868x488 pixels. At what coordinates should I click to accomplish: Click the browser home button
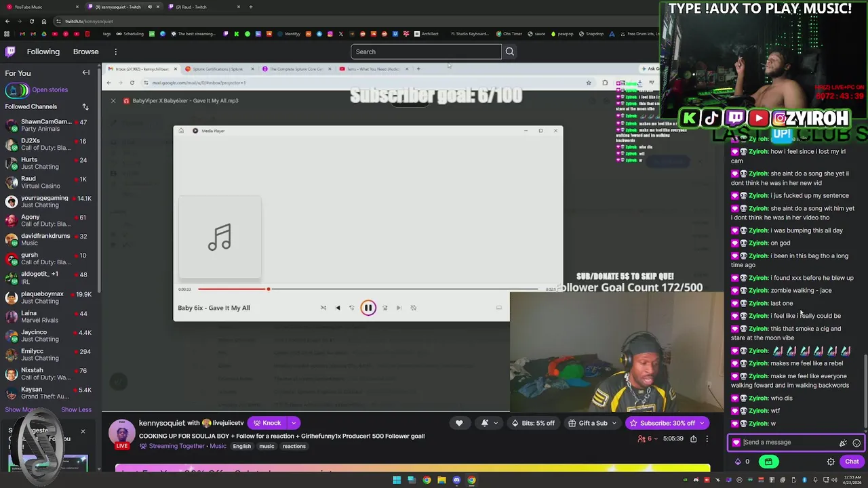coord(43,21)
